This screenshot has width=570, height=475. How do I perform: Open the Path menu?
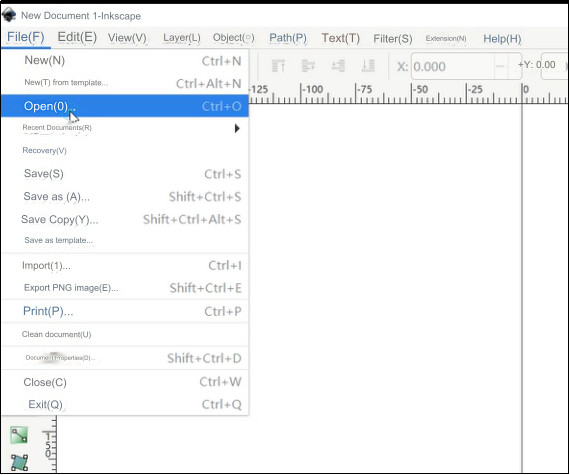pyautogui.click(x=288, y=38)
